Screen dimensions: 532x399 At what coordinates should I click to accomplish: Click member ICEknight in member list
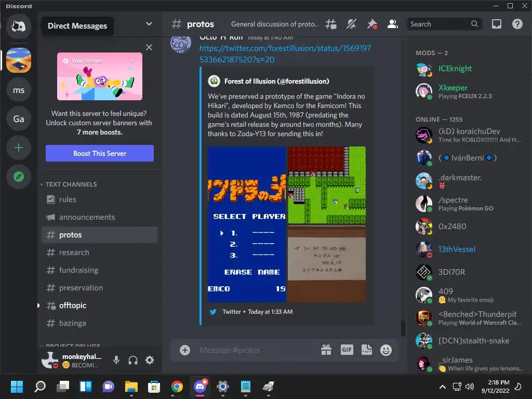[469, 70]
